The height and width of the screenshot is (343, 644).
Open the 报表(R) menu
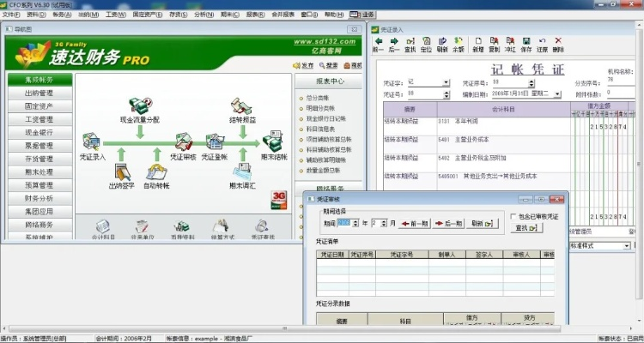[x=255, y=15]
